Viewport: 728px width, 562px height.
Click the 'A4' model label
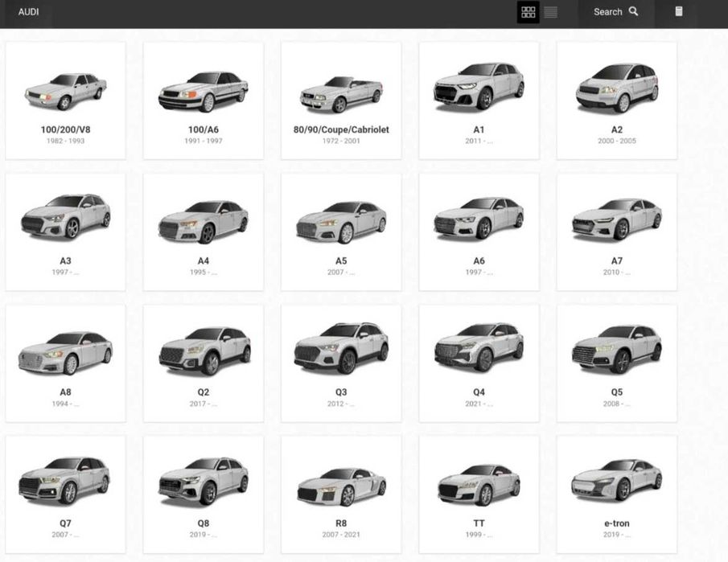204,260
